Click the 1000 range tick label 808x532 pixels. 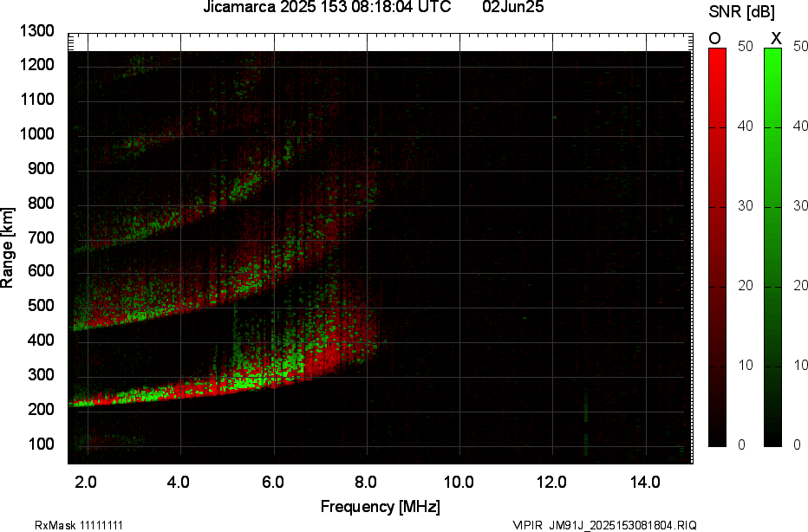pos(36,134)
